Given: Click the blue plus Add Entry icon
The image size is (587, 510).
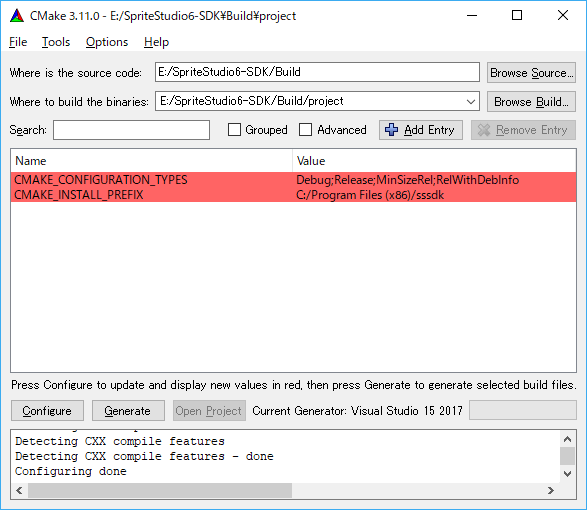Looking at the screenshot, I should pyautogui.click(x=392, y=130).
